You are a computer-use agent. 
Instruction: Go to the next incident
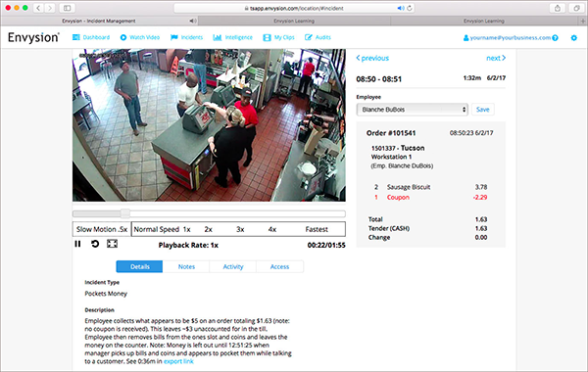click(496, 58)
